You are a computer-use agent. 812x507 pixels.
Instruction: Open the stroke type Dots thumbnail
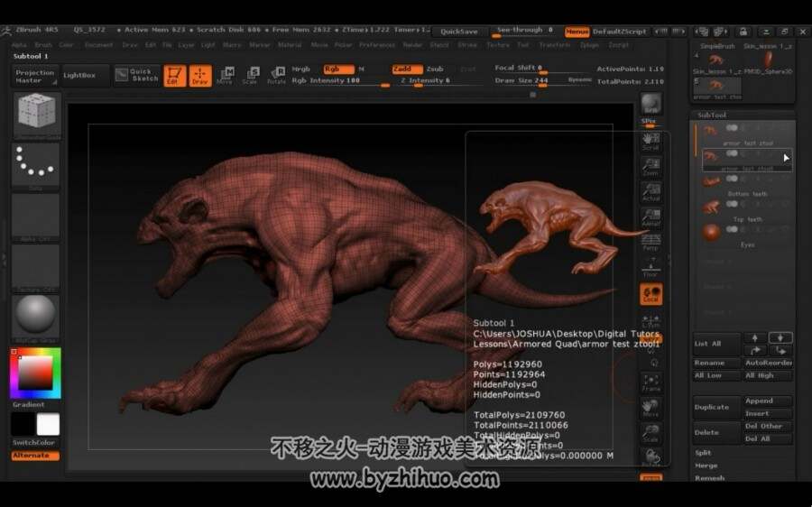tap(36, 166)
